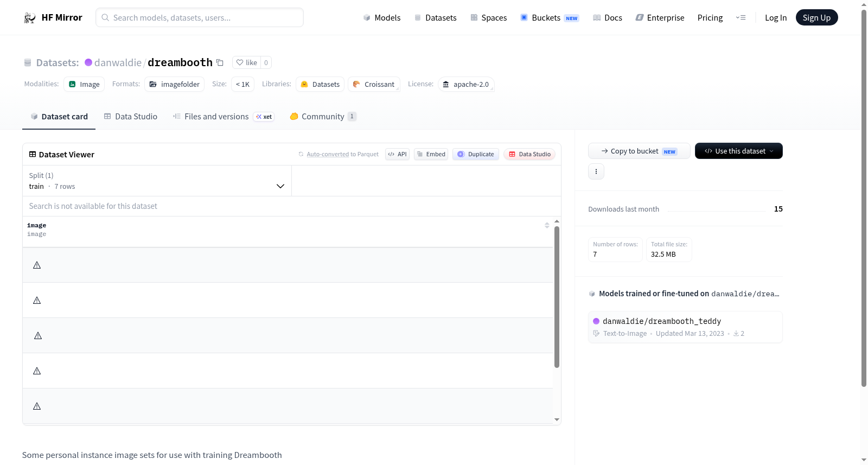Select the Datasets library tag

[x=320, y=84]
